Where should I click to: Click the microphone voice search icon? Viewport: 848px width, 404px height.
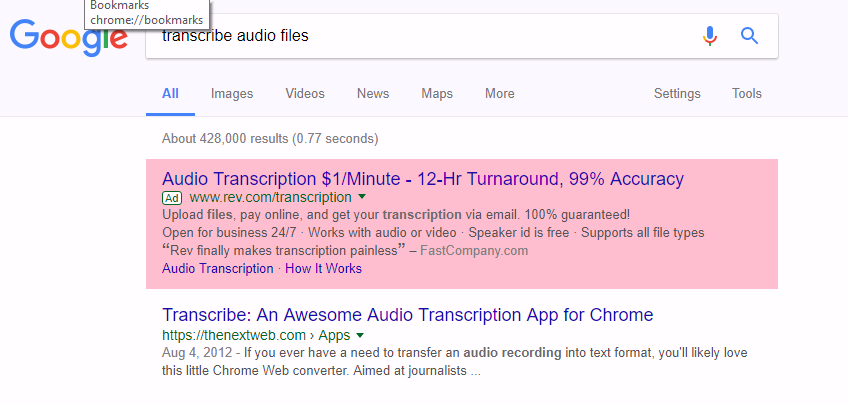coord(710,36)
